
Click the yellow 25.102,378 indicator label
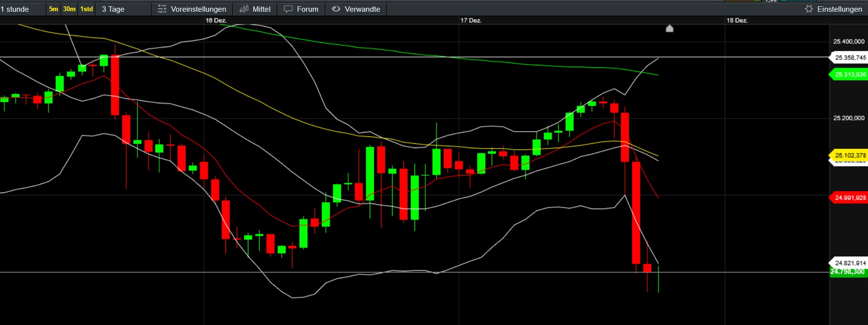pos(850,155)
